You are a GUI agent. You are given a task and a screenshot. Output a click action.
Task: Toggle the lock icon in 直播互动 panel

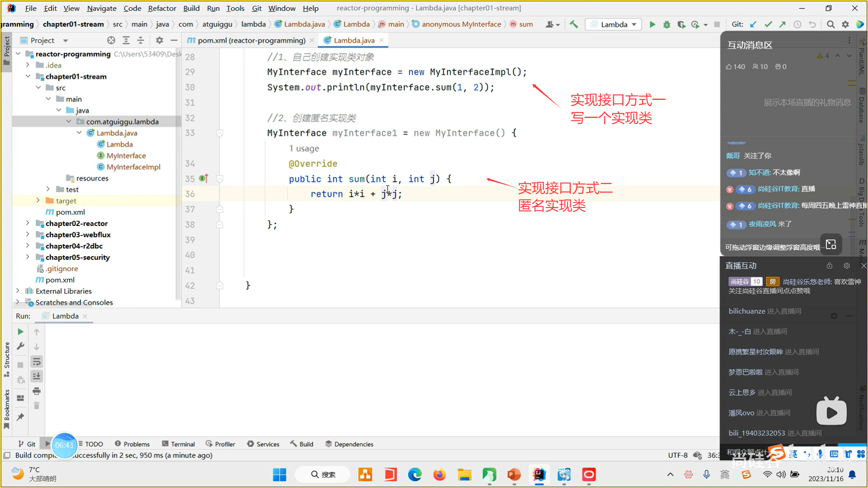pyautogui.click(x=829, y=266)
